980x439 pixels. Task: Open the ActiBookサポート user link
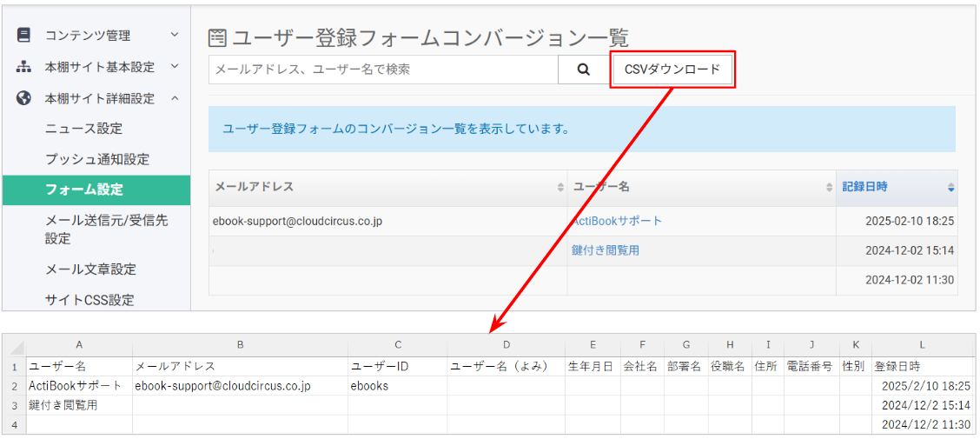(616, 221)
